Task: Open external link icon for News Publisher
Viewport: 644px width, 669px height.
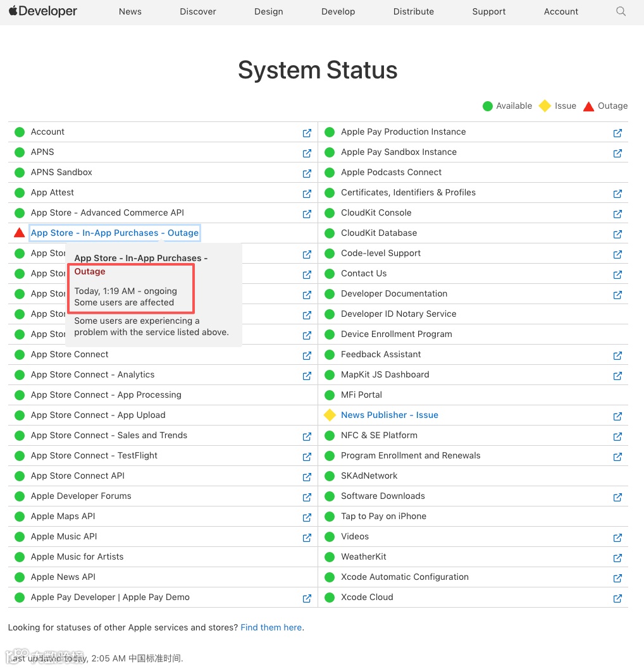Action: click(617, 417)
